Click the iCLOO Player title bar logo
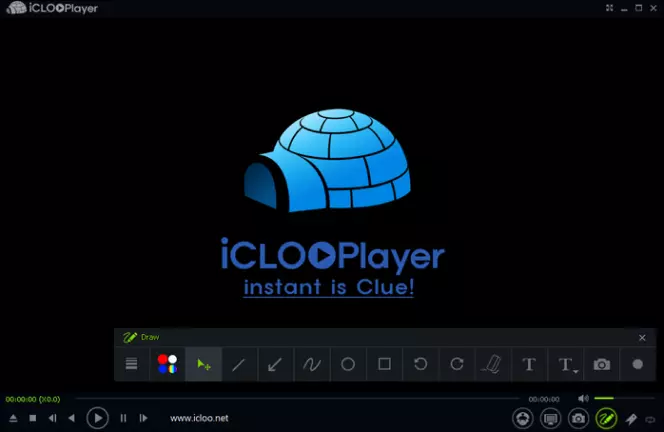This screenshot has width=664, height=432. 52,8
